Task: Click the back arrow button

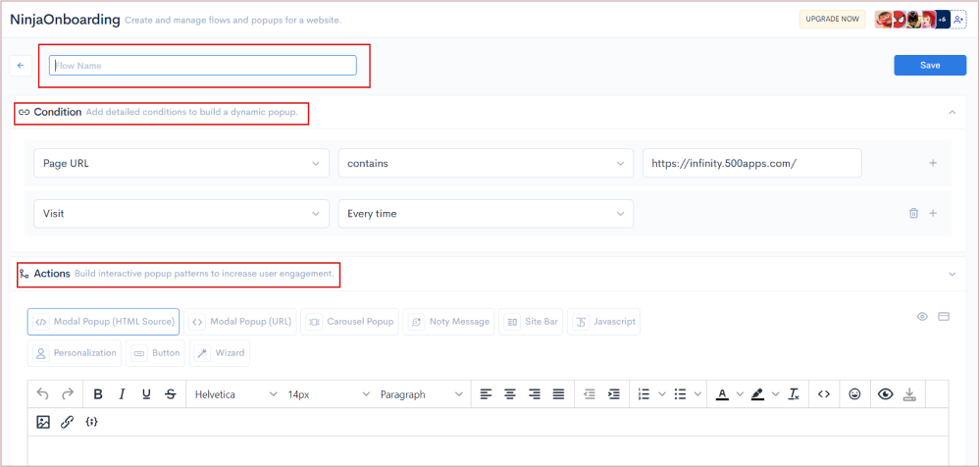Action: 20,66
